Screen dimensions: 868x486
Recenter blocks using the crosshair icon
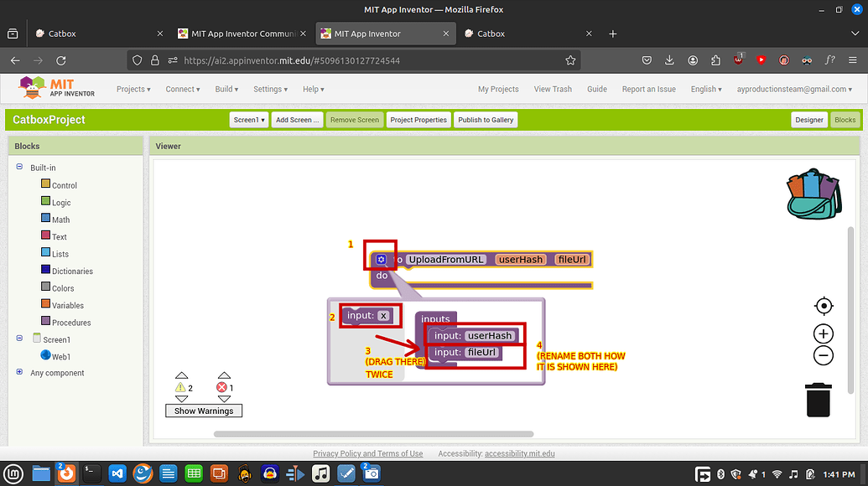823,305
